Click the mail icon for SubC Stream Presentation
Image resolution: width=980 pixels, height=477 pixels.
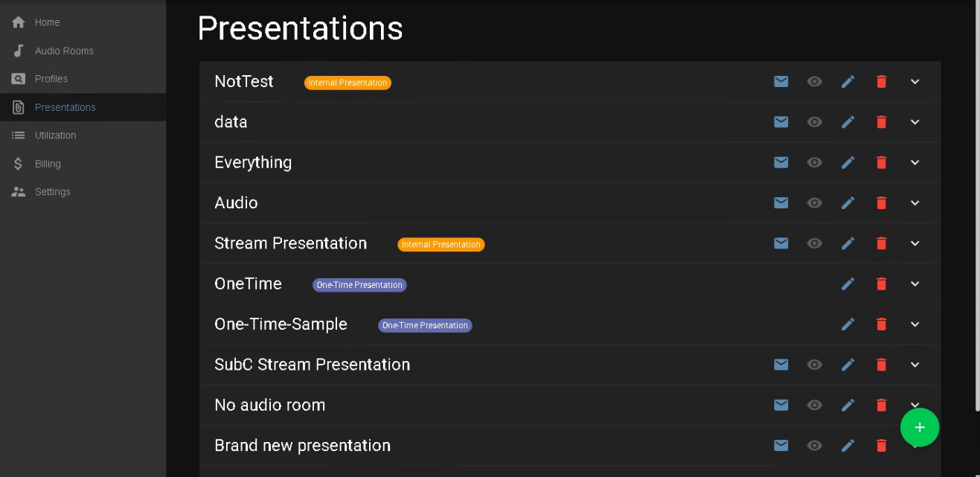781,364
